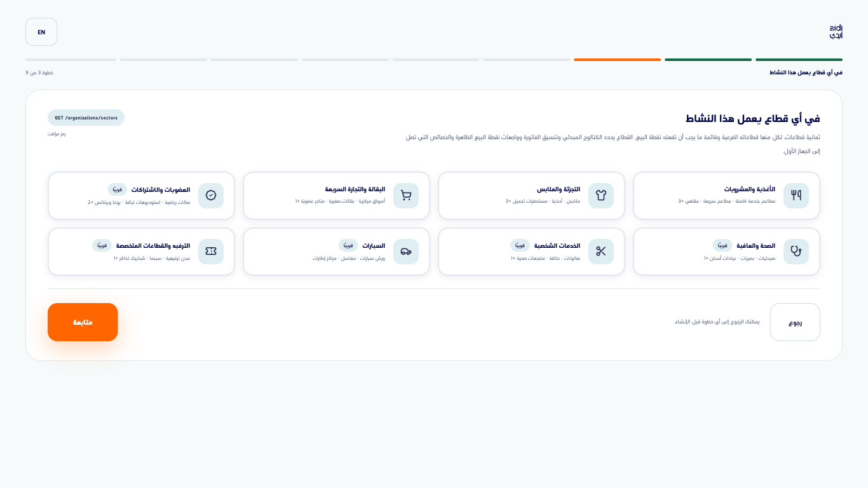
Task: Click the ticket entertainment sector icon
Action: 210,252
